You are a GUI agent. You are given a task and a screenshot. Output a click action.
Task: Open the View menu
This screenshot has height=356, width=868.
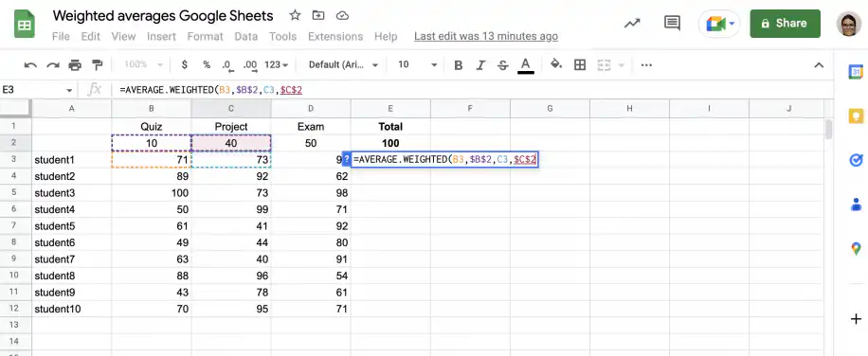[x=123, y=37]
